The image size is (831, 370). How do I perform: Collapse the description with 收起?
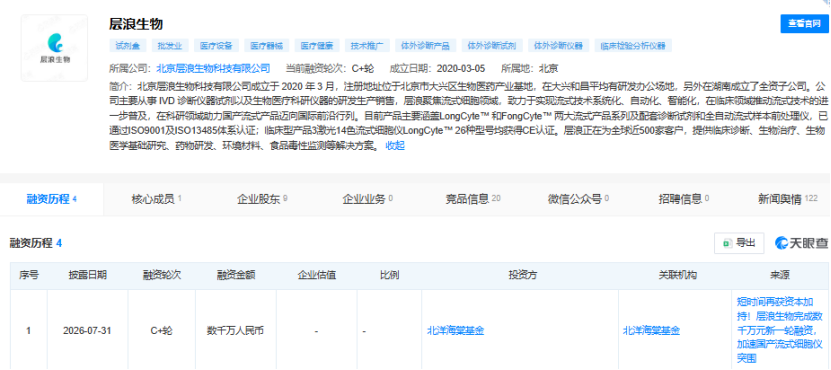pyautogui.click(x=395, y=146)
